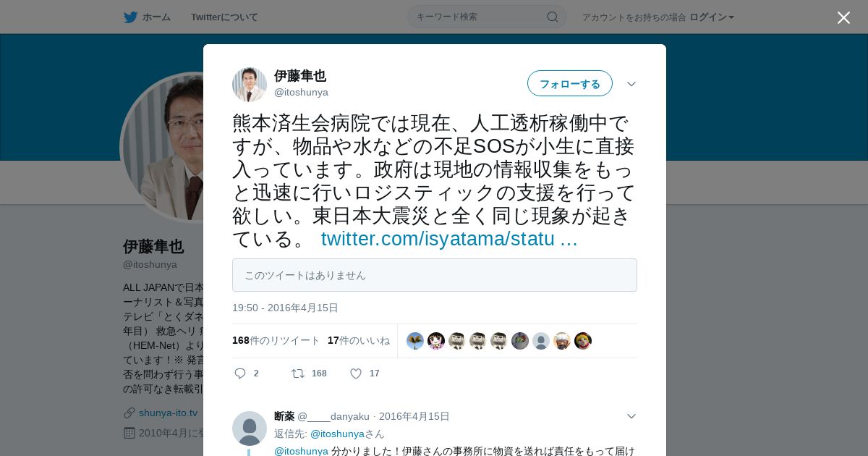Go to ホーム in top navigation
This screenshot has width=868, height=456.
coord(156,17)
